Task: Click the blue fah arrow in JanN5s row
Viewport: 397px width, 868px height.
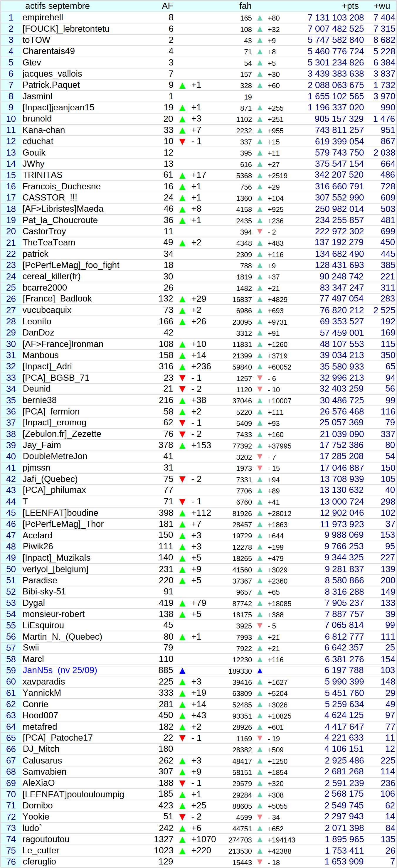Action: point(260,671)
